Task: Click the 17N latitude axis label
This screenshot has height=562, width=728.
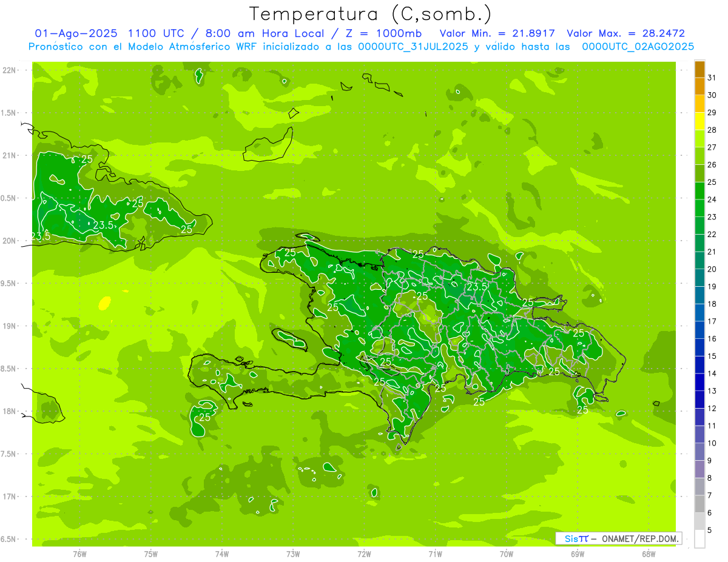Action: (x=9, y=497)
